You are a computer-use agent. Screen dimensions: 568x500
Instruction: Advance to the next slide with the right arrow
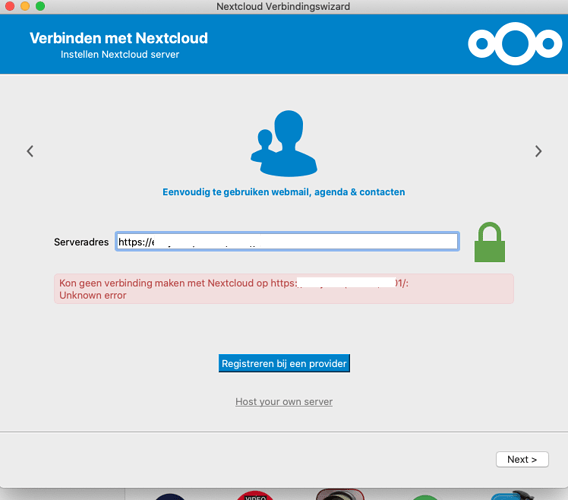pyautogui.click(x=538, y=151)
